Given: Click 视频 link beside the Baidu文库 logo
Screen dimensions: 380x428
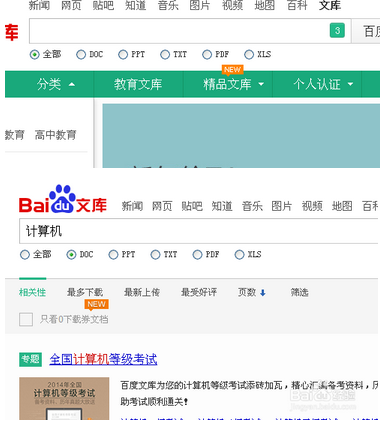Looking at the screenshot, I should click(312, 206).
